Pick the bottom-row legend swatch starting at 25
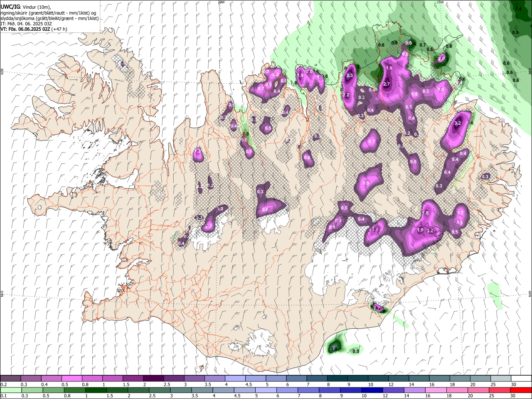The height and width of the screenshot is (399, 532). coord(499,390)
